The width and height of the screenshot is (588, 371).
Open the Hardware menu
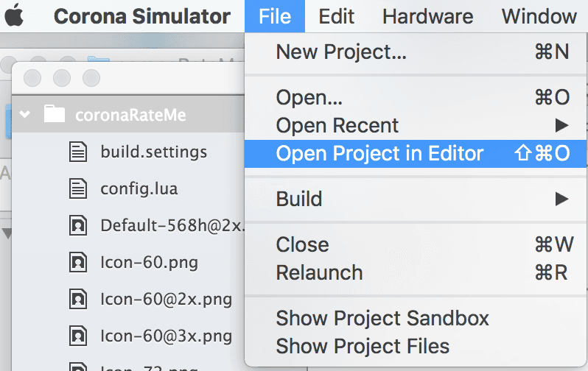(427, 16)
